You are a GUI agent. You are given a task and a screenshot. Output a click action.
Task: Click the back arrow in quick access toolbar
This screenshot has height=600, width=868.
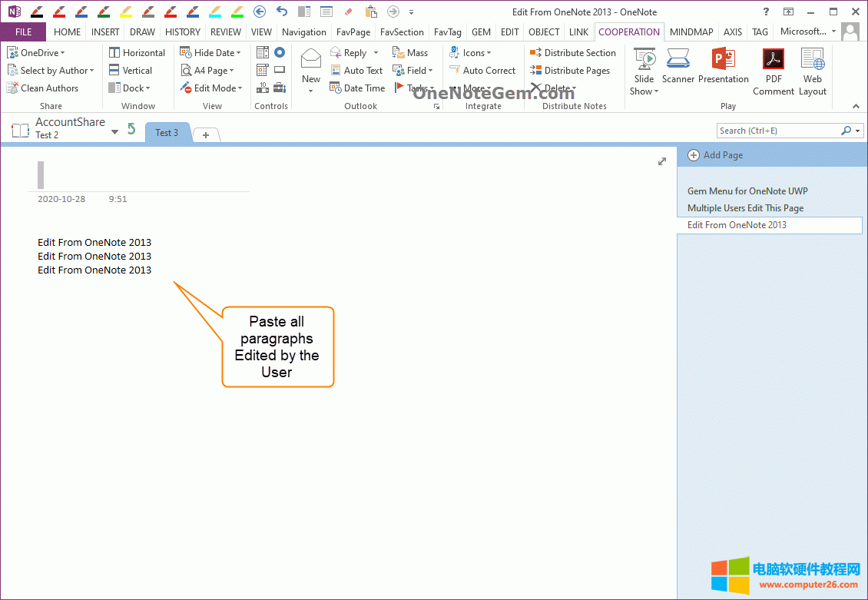260,12
